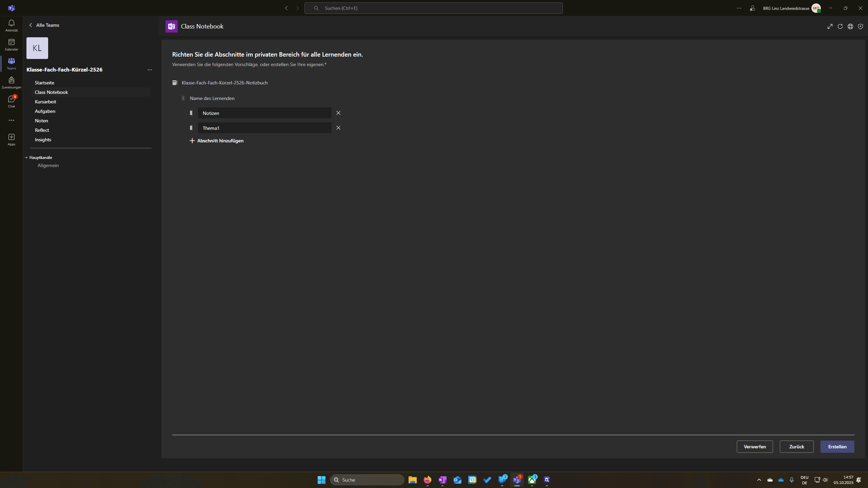Open settings and more in title bar
This screenshot has height=488, width=868.
pyautogui.click(x=739, y=8)
